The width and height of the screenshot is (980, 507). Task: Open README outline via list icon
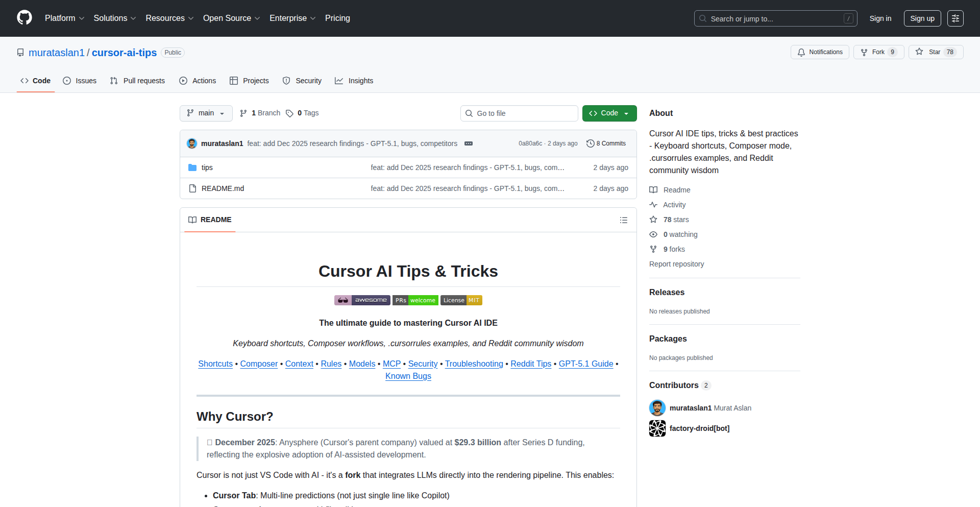(x=623, y=220)
